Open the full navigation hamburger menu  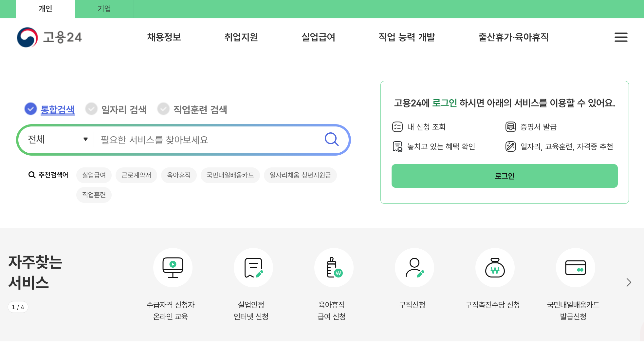pos(621,37)
